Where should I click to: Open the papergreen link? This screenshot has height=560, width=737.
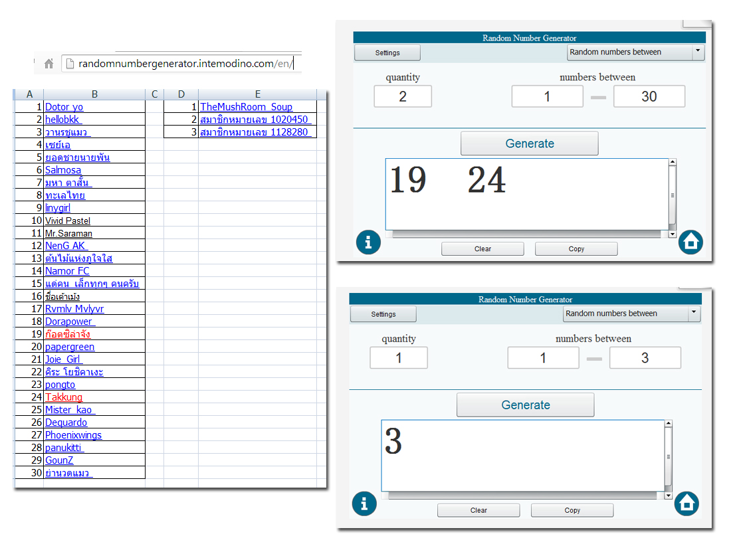click(70, 347)
